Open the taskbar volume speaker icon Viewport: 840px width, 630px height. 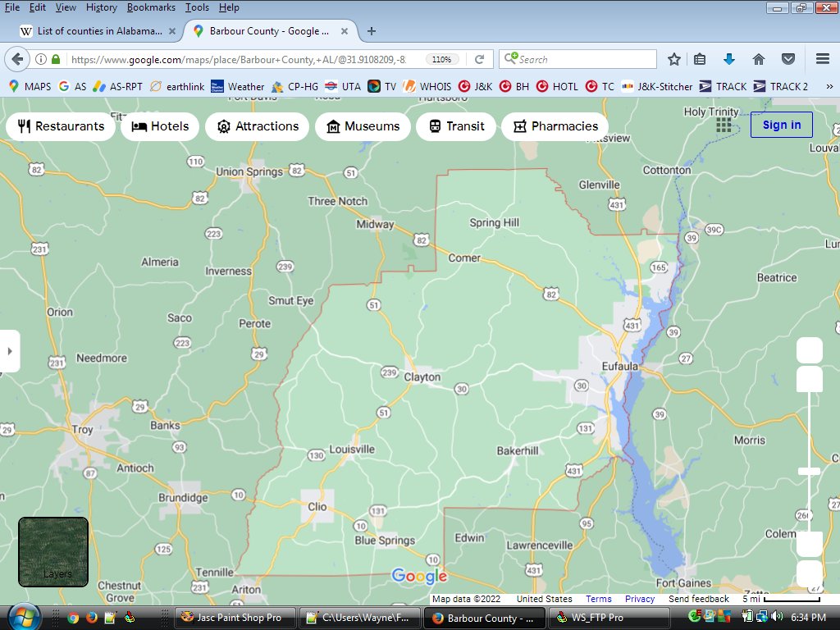(x=777, y=617)
